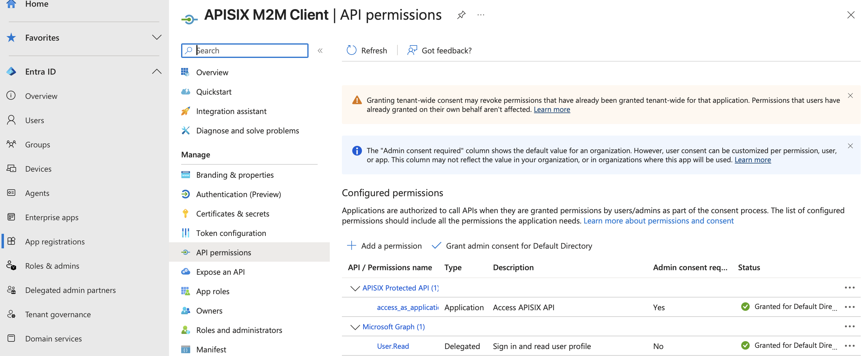Open Enterprise apps via its icon
The width and height of the screenshot is (868, 356).
(x=11, y=217)
